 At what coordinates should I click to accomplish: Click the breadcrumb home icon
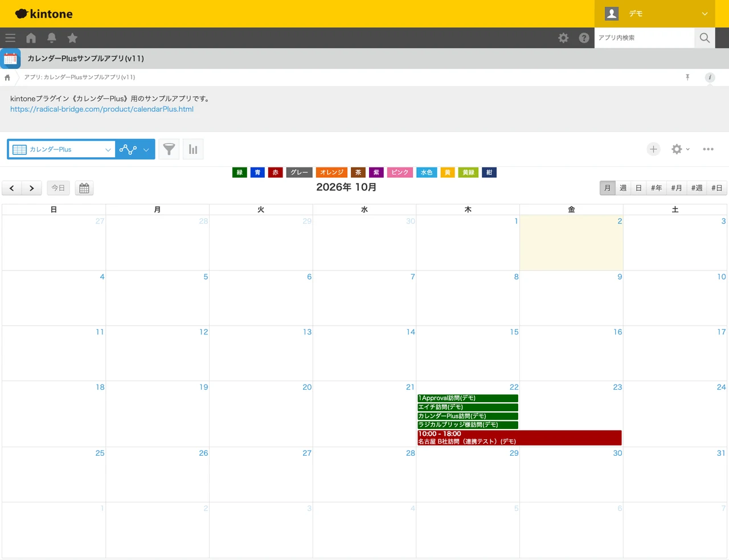click(x=7, y=77)
